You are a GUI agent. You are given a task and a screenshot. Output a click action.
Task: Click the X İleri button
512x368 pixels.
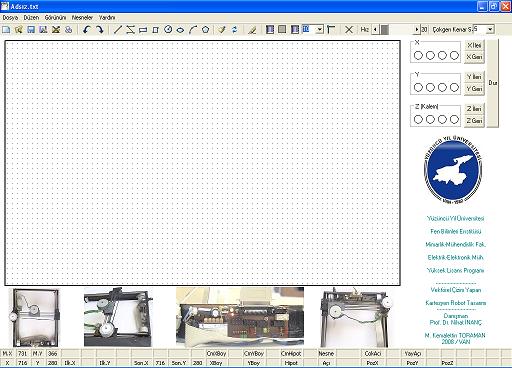(474, 45)
